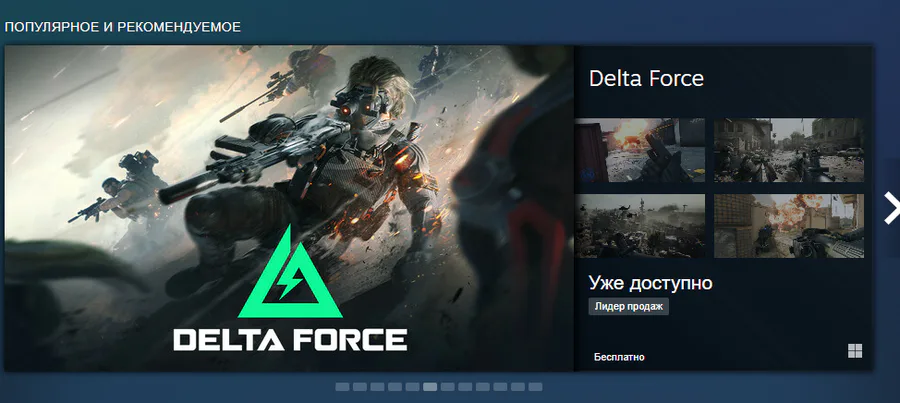Select the first carousel page dot
Screen dimensions: 900x403
coord(342,387)
